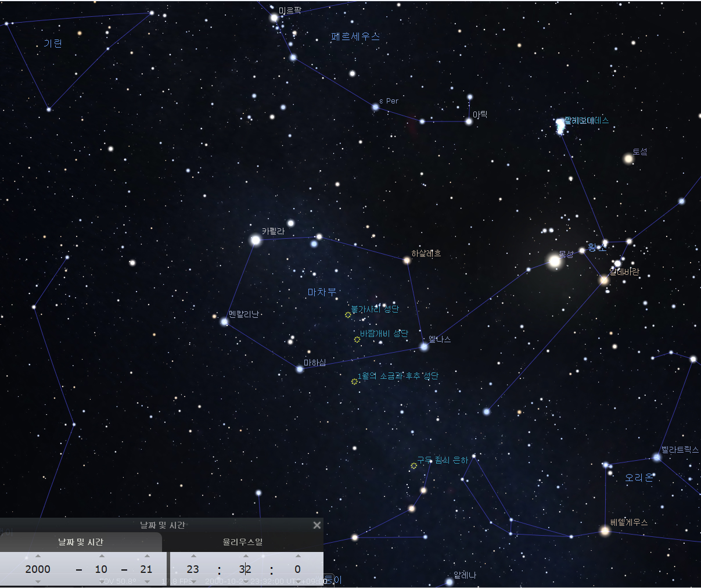Select the star Elnath (엘나스)
The image size is (701, 588).
424,347
